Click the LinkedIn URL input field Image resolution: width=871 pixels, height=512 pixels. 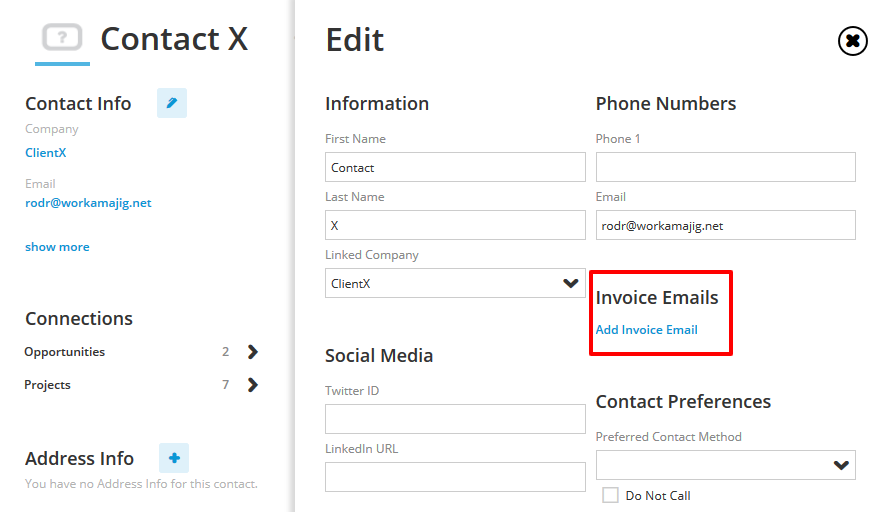pos(455,476)
